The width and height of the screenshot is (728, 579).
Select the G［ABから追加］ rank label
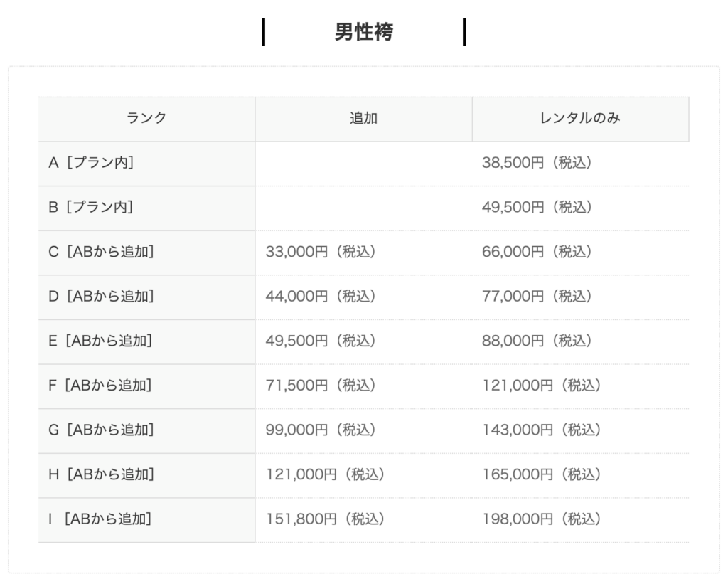[x=101, y=430]
